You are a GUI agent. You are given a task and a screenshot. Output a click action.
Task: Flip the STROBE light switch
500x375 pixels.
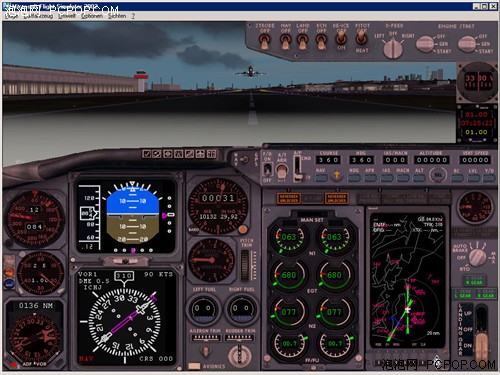(x=264, y=42)
